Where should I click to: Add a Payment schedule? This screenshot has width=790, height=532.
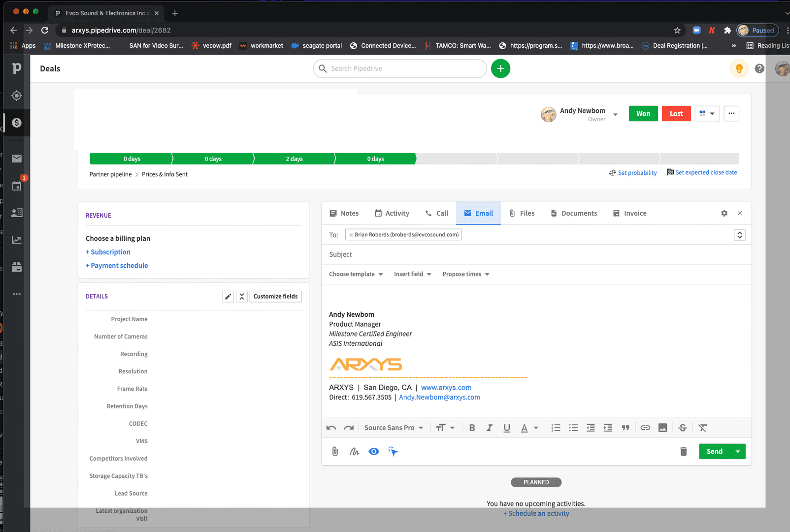click(117, 266)
